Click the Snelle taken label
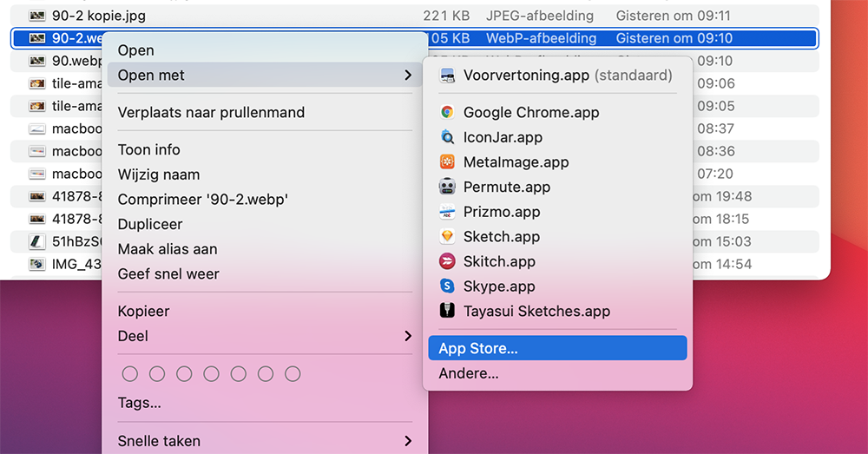 pos(159,441)
